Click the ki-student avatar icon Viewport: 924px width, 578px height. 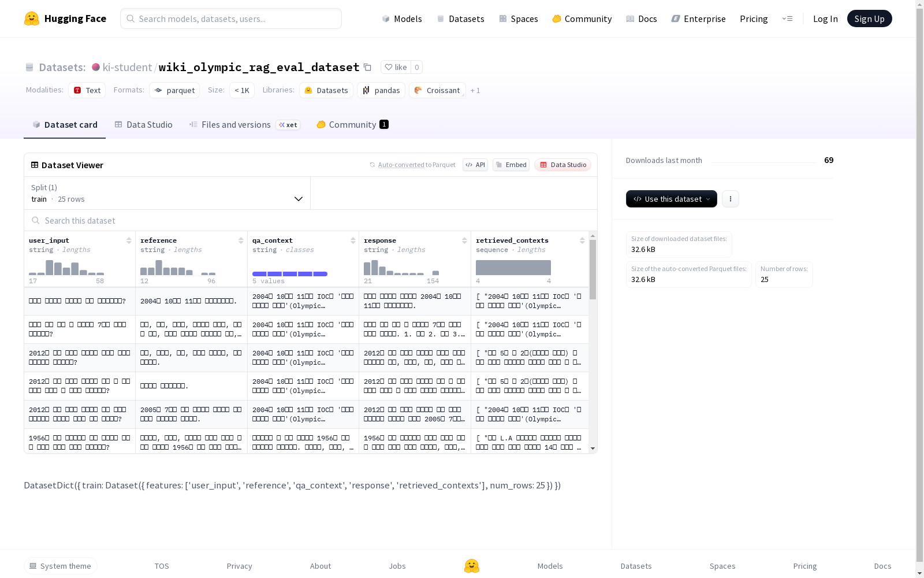point(96,67)
